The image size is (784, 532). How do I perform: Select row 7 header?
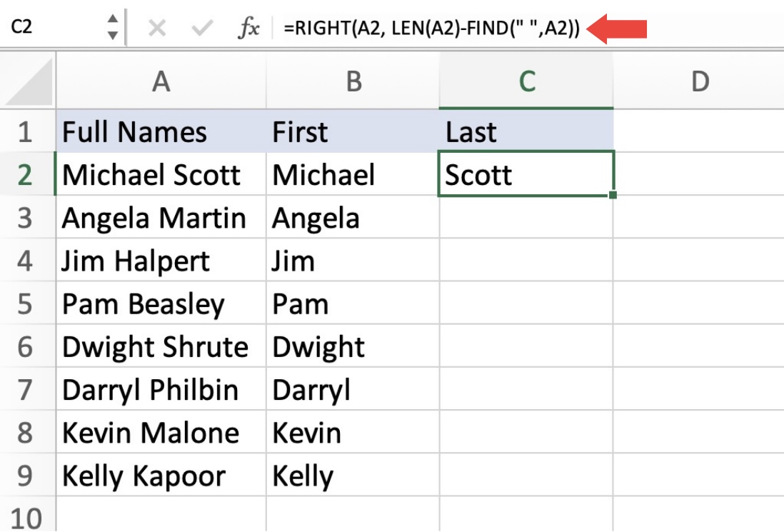(27, 389)
